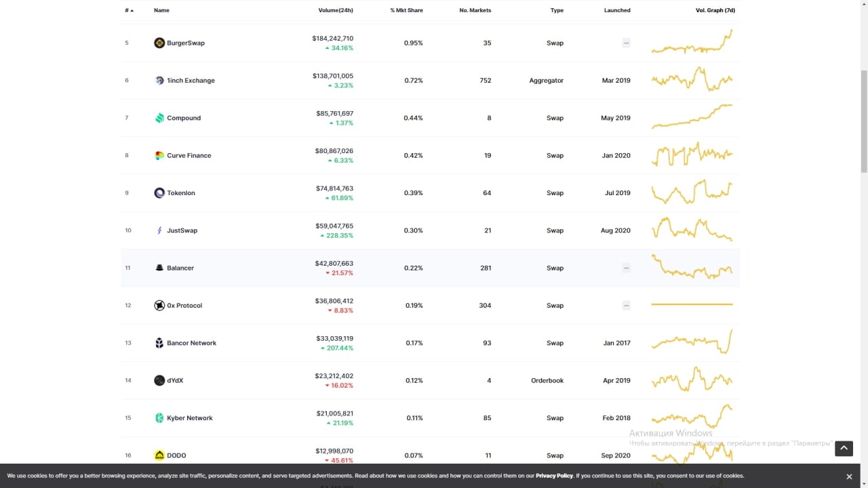The height and width of the screenshot is (488, 868).
Task: Open the 0x Protocol link
Action: point(184,305)
